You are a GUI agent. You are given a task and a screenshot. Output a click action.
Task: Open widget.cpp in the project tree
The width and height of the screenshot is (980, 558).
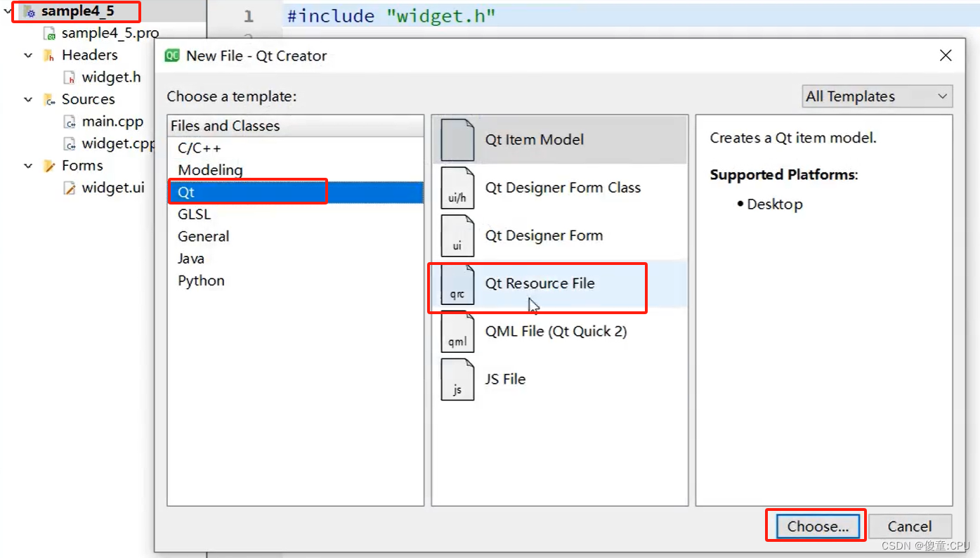118,143
